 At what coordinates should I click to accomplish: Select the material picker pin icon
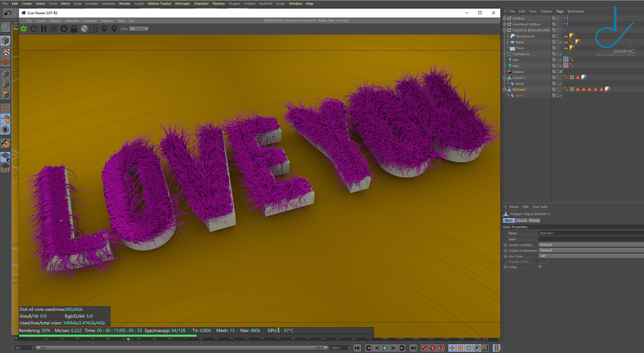[x=114, y=29]
